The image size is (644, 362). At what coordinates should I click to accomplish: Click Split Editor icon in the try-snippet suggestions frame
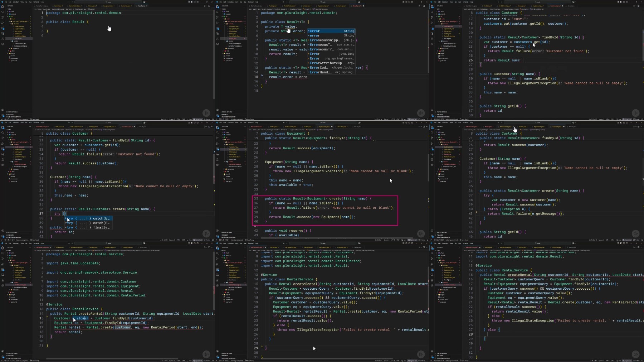point(209,126)
